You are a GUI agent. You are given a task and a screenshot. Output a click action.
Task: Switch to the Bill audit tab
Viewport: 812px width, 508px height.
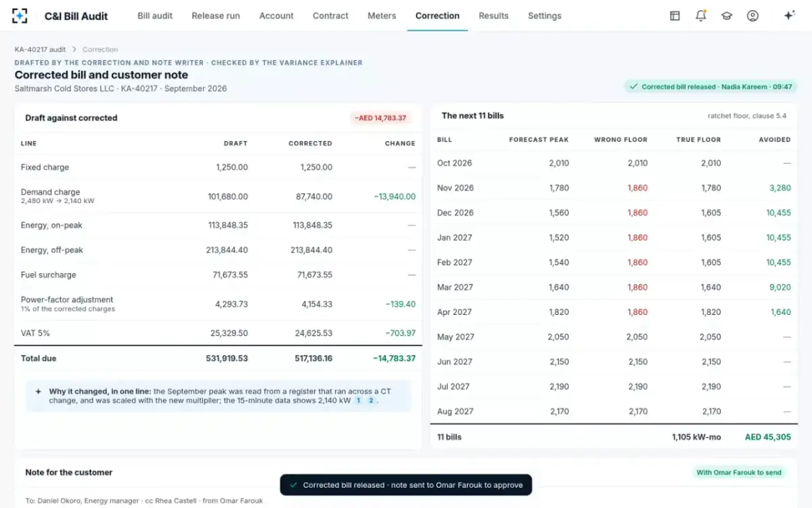coord(155,16)
